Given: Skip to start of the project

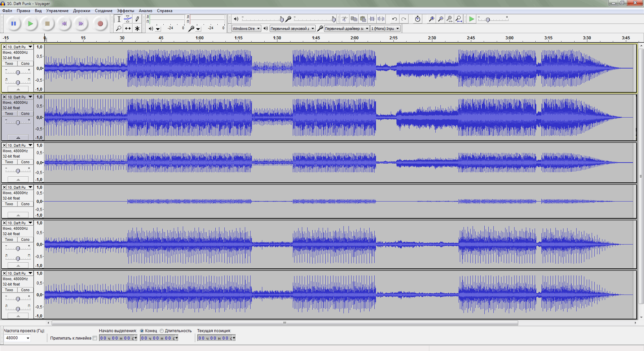Looking at the screenshot, I should [x=64, y=24].
